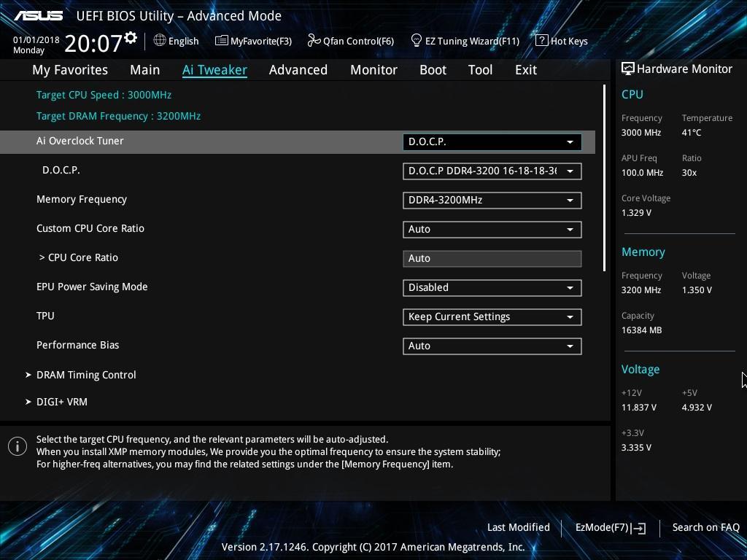
Task: Open the Advanced tab
Action: coord(298,70)
